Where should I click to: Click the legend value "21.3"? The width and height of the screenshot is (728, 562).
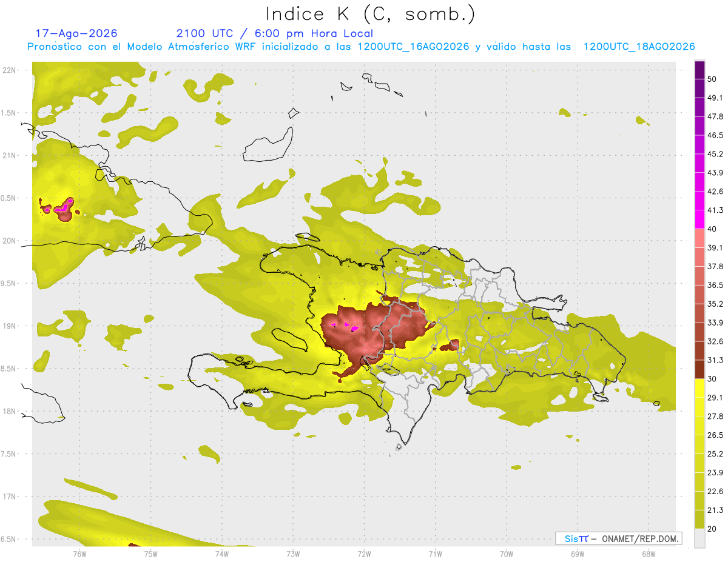715,510
